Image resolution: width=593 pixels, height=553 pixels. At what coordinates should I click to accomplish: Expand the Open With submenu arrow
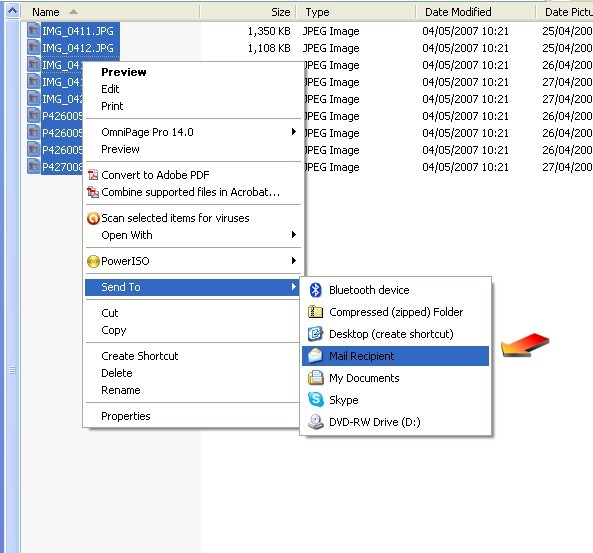coord(293,235)
